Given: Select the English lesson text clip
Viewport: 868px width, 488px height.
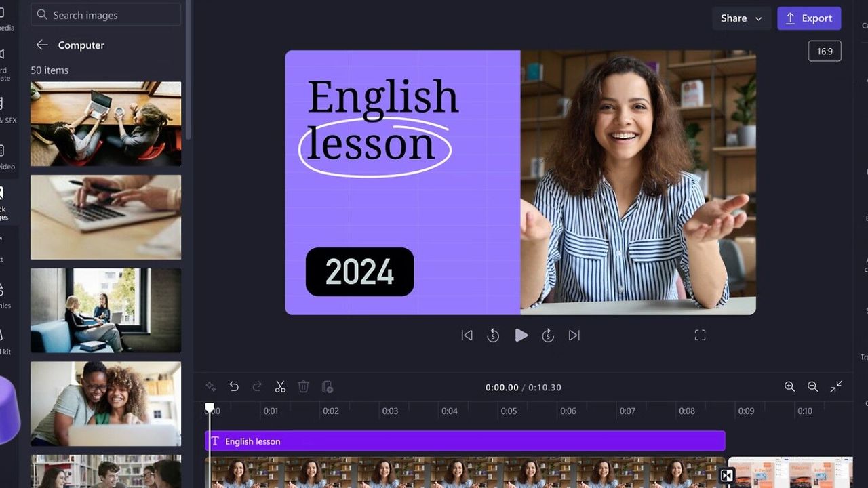Looking at the screenshot, I should (x=465, y=441).
